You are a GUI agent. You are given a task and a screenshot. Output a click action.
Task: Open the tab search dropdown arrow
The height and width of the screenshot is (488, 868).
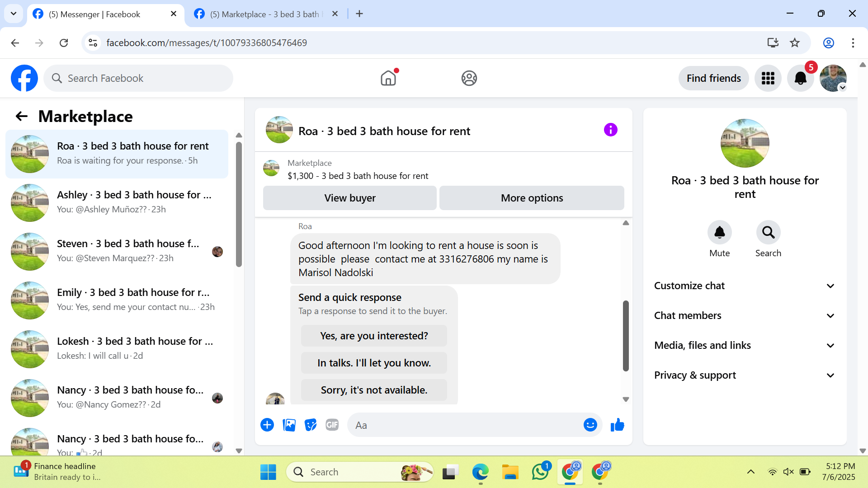point(14,14)
